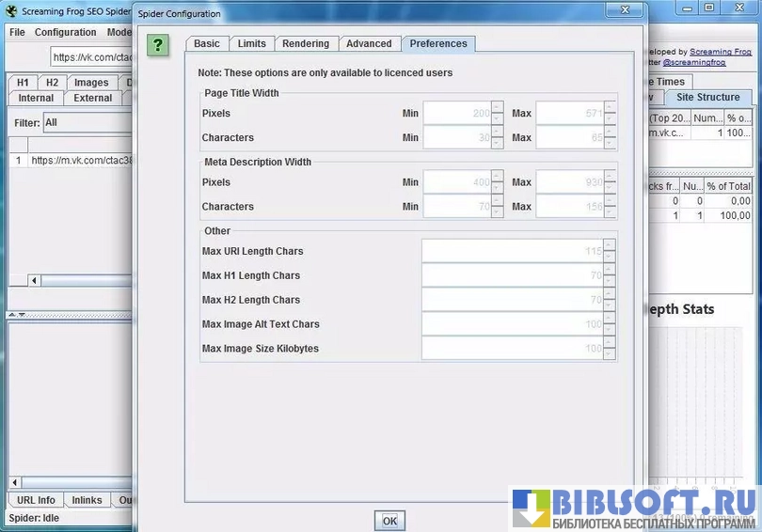
Task: Click the Page Title Pixels Min field
Action: 457,114
